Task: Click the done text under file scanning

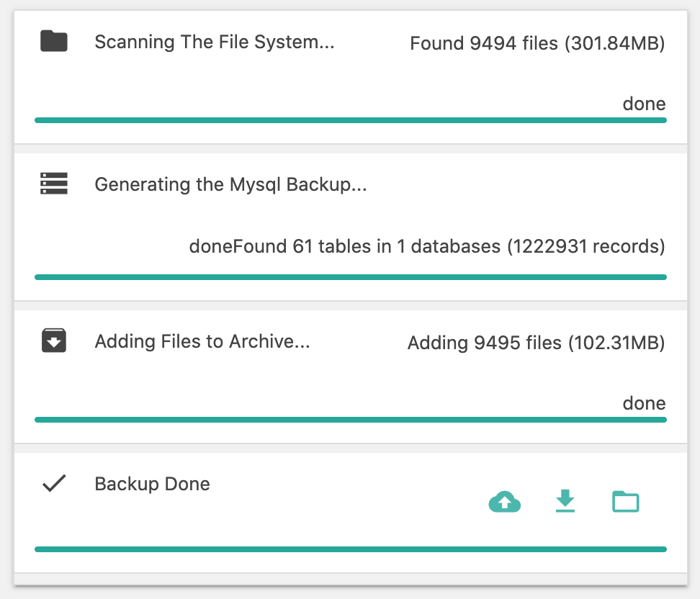Action: [x=644, y=104]
